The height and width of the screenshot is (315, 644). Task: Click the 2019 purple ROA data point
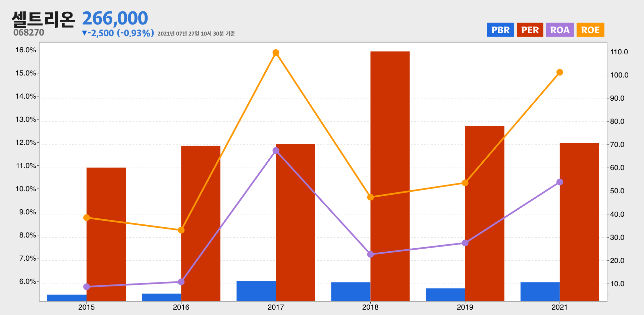pyautogui.click(x=465, y=243)
